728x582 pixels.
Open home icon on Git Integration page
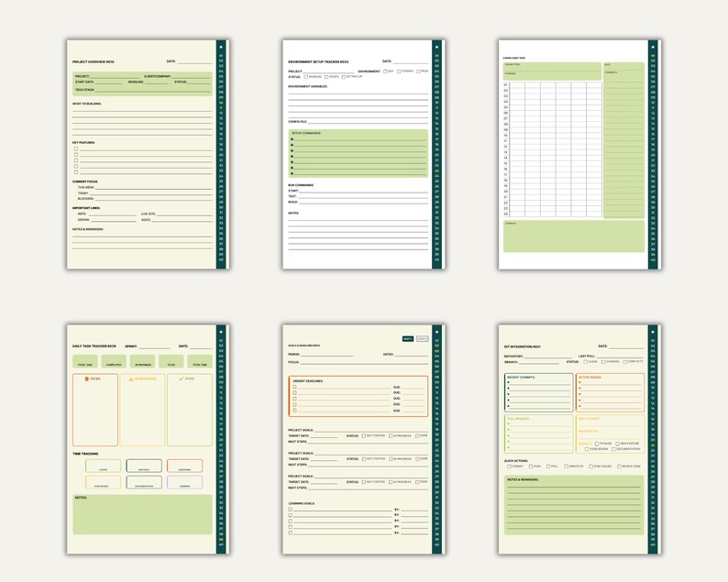[653, 332]
